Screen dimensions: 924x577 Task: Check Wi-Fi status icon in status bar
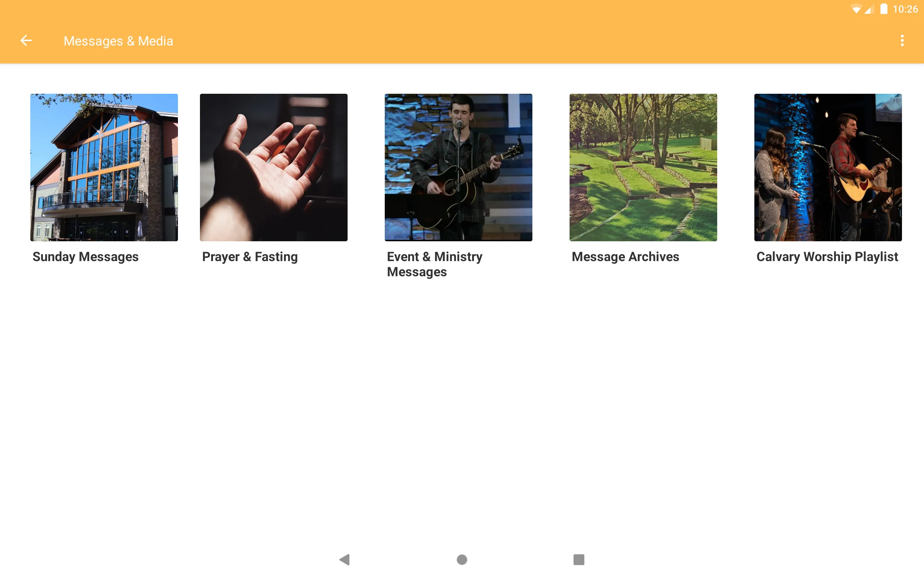coord(854,9)
